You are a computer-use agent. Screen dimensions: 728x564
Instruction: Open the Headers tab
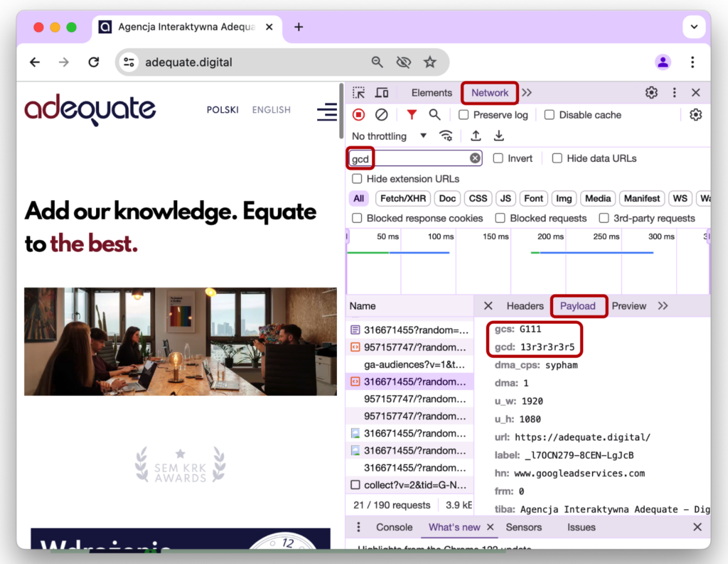coord(525,306)
